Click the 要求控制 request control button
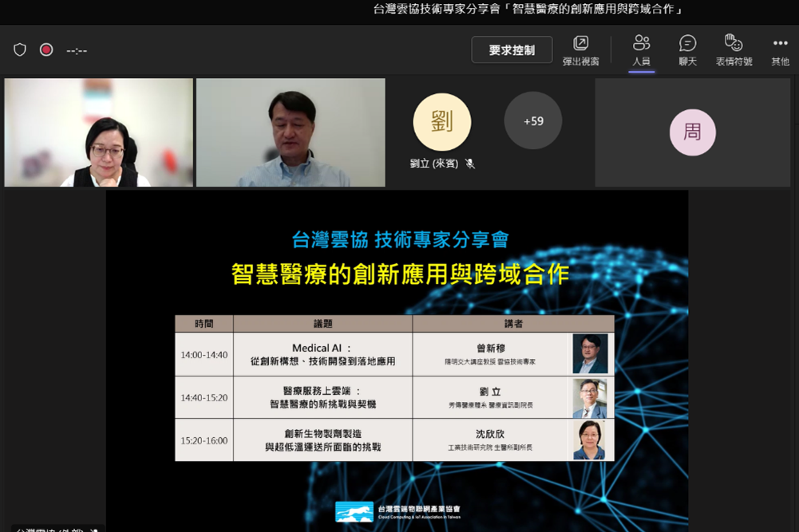 (512, 50)
